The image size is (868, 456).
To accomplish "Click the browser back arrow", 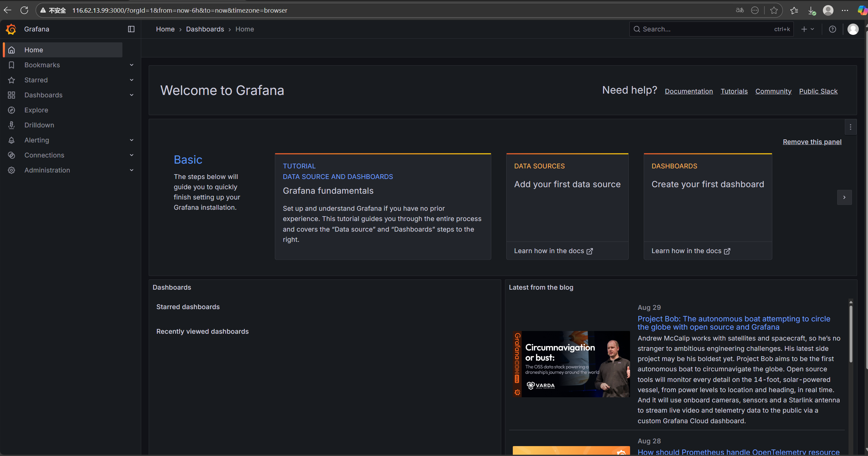I will (x=8, y=10).
